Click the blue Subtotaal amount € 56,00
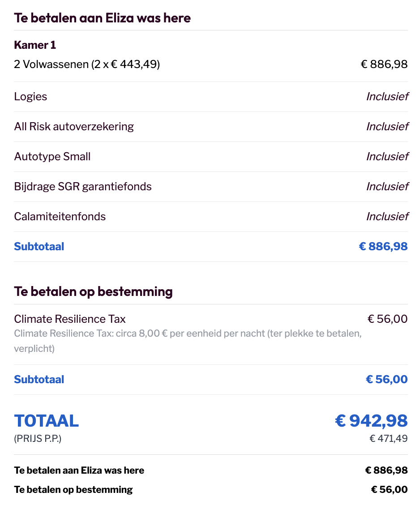This screenshot has width=420, height=522. point(387,380)
